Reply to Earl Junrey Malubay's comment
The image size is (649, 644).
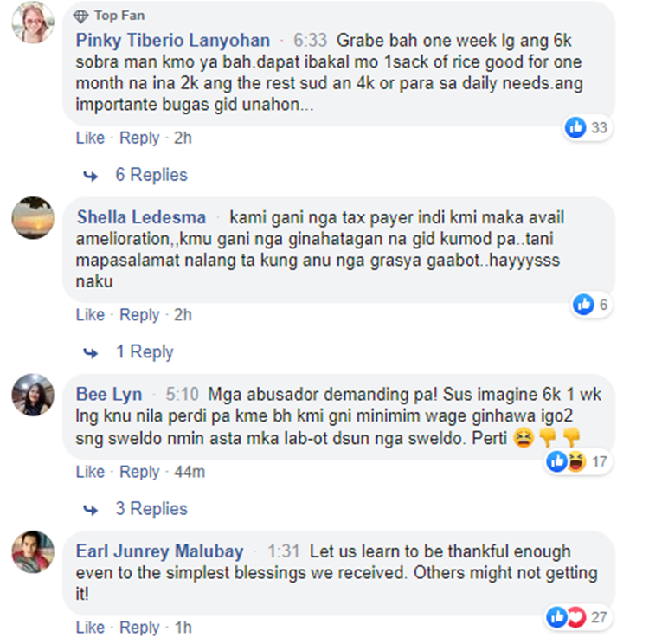point(139,628)
